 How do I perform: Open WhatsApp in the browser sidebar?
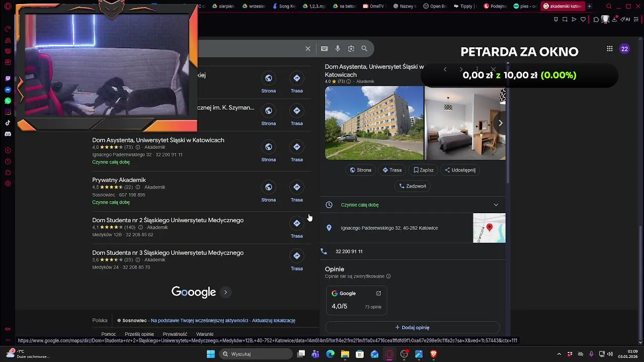(x=8, y=101)
